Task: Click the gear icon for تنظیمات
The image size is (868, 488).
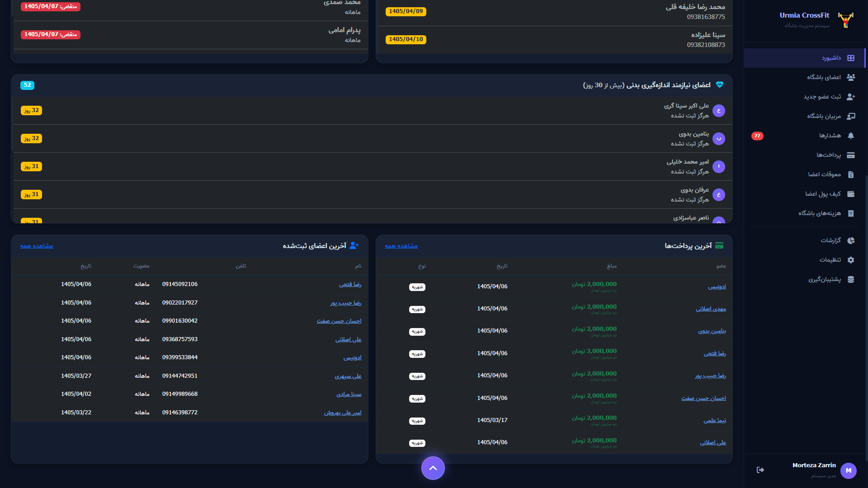Action: tap(851, 260)
